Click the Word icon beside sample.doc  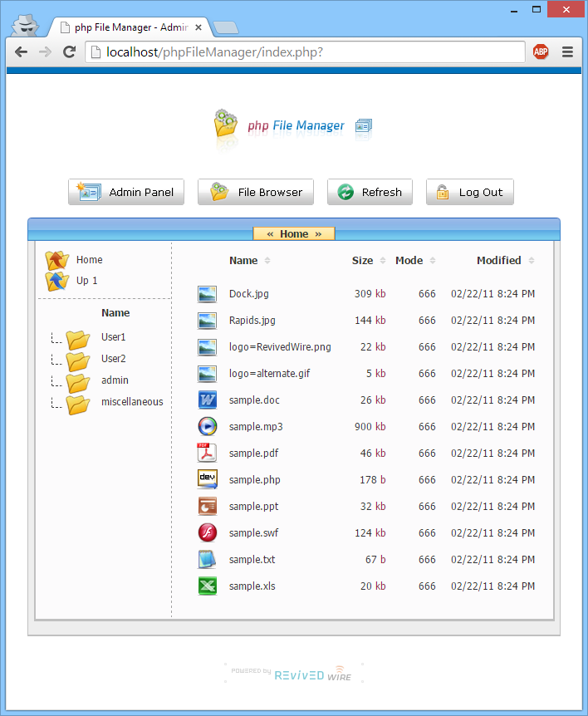click(x=207, y=400)
